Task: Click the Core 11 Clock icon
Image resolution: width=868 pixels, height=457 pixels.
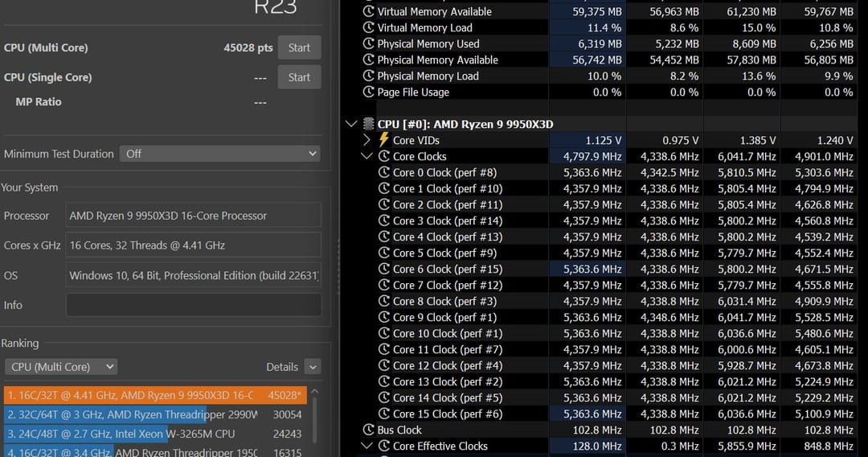Action: (383, 349)
